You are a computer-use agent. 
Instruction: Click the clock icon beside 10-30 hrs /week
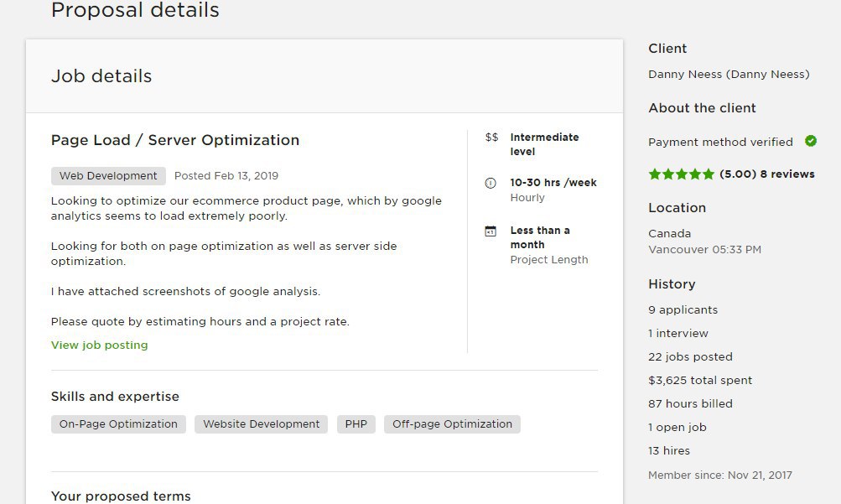coord(491,184)
